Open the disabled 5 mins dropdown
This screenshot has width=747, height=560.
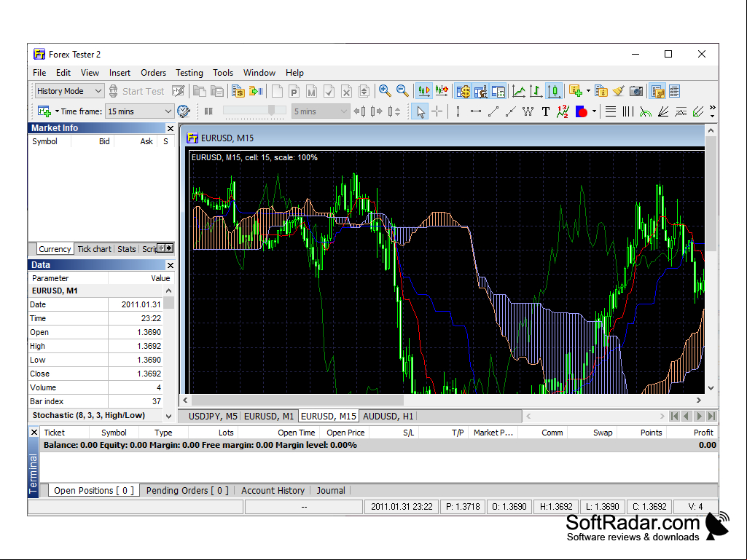[321, 111]
